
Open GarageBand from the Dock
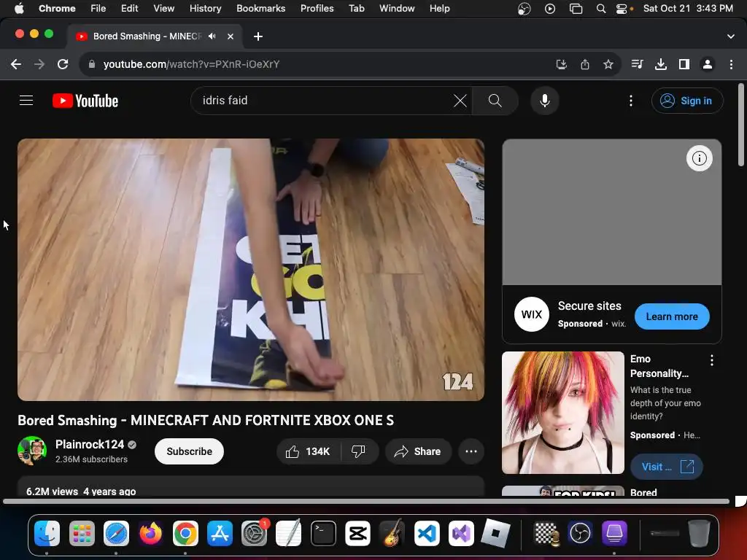[x=392, y=533]
